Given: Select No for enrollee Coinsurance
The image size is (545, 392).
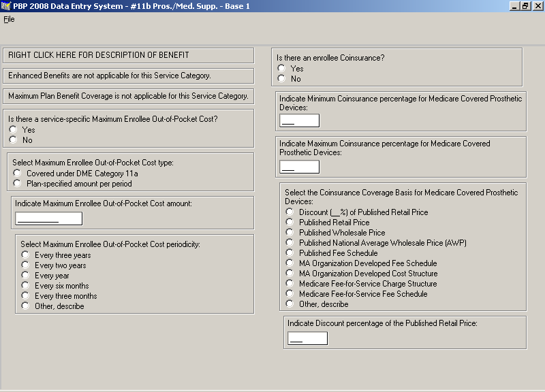Looking at the screenshot, I should pyautogui.click(x=282, y=79).
